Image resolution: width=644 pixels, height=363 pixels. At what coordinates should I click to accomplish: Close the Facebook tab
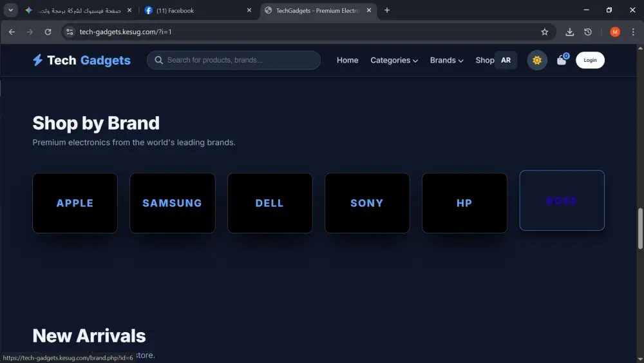tap(249, 10)
